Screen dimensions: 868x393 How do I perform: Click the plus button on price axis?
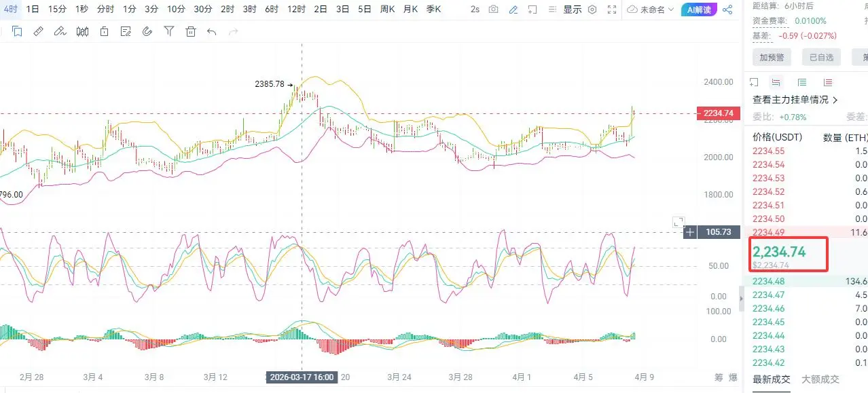click(x=690, y=232)
